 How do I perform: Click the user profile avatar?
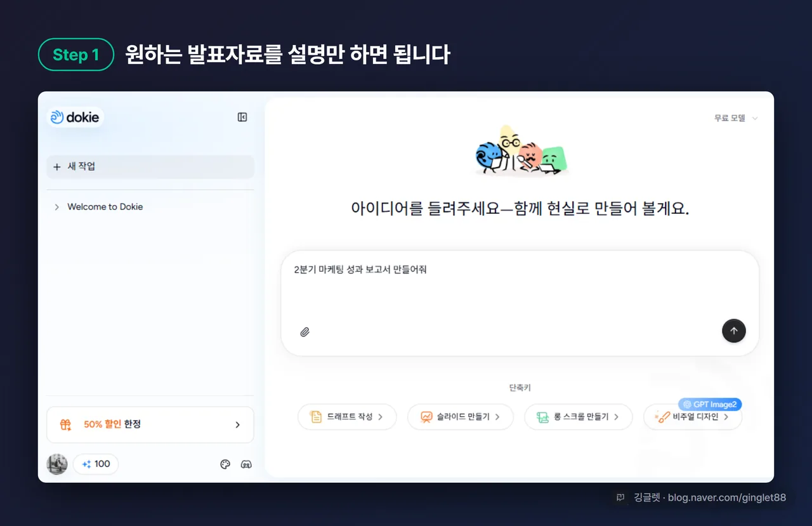[57, 464]
